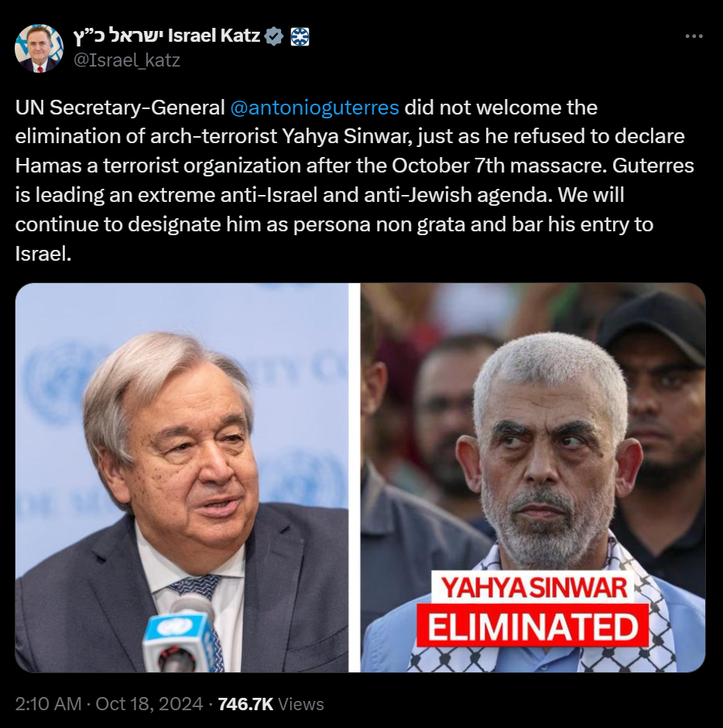Open the three-dot more options menu
Image resolution: width=723 pixels, height=728 pixels.
(x=694, y=36)
